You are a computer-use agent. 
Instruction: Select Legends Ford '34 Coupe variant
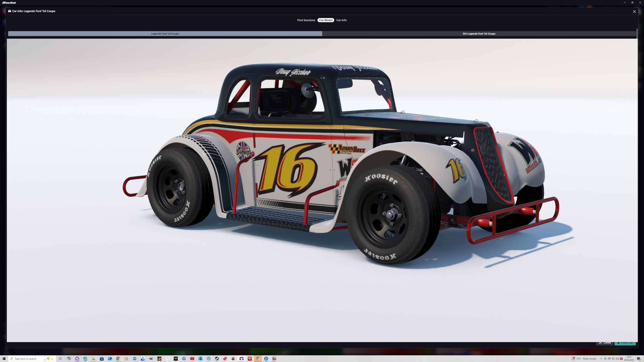165,34
